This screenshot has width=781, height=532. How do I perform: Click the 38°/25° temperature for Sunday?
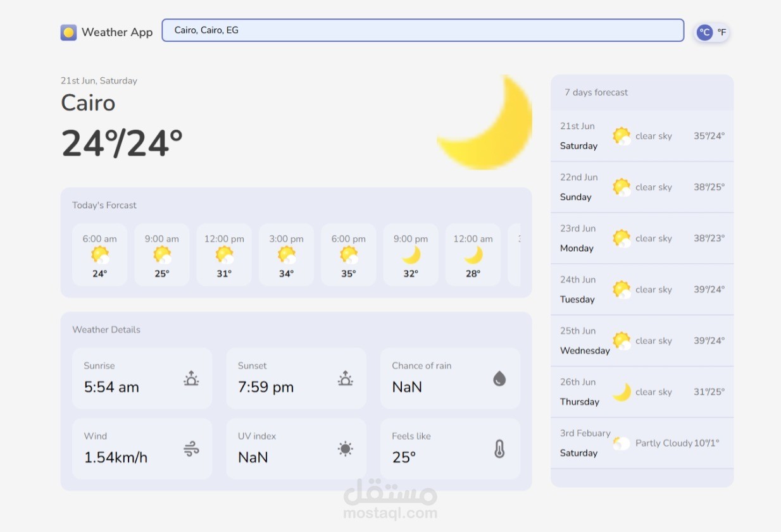pos(709,187)
